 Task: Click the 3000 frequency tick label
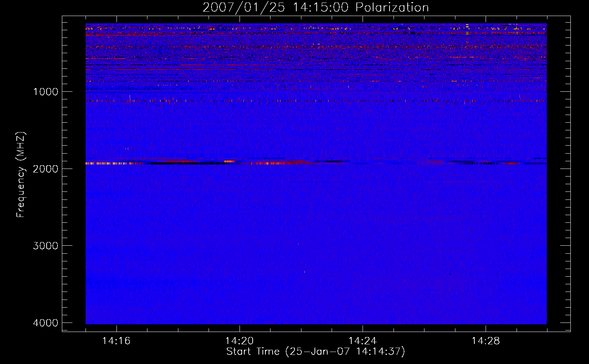pos(46,246)
